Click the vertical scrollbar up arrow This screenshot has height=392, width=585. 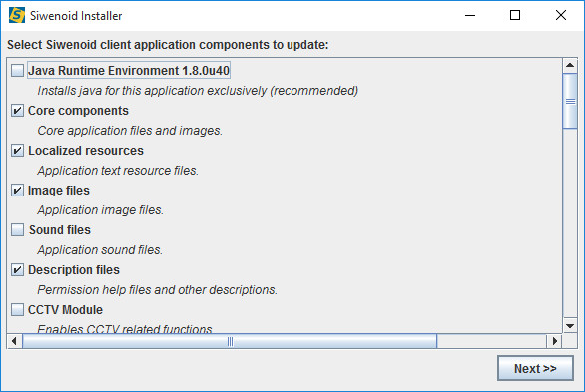click(x=570, y=65)
